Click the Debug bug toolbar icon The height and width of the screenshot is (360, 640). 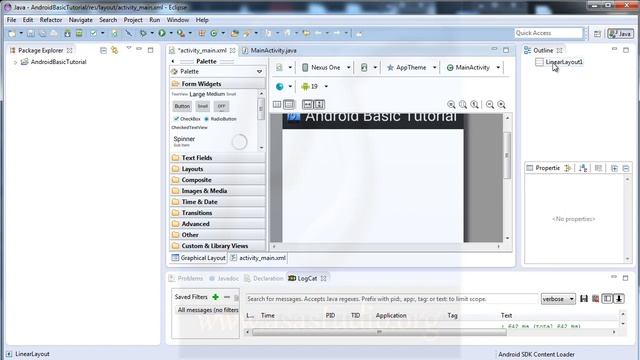coord(143,33)
